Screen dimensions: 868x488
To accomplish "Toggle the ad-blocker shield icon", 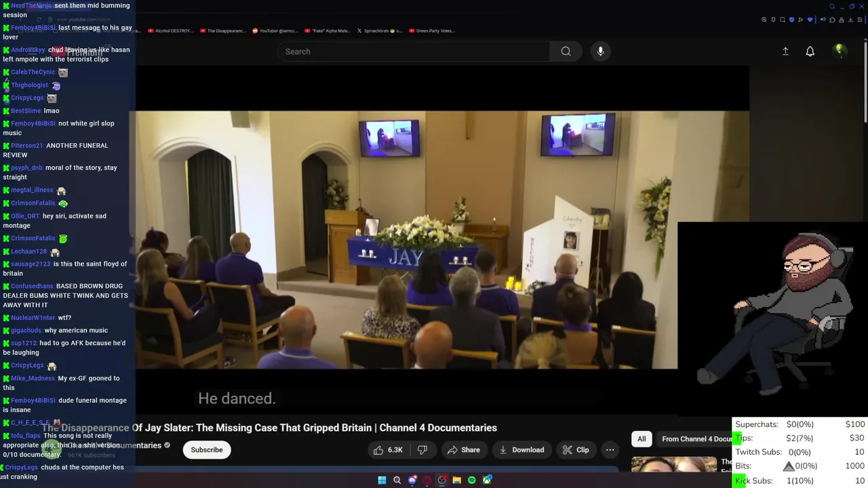I will 791,20.
